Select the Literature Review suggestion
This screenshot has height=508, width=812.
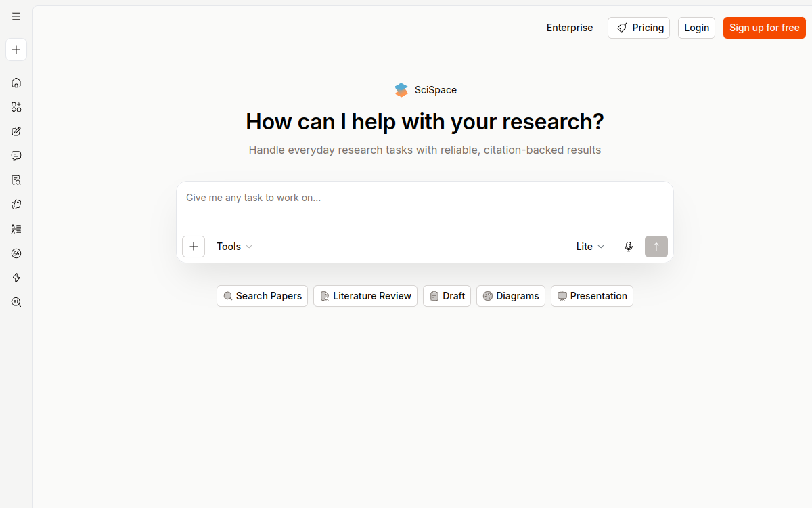coord(365,296)
